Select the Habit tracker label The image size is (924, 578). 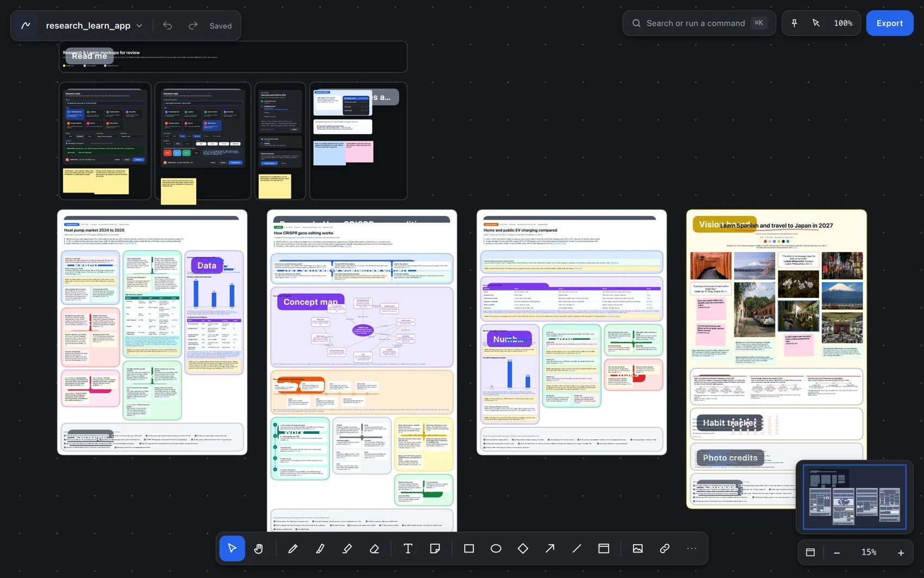point(729,422)
